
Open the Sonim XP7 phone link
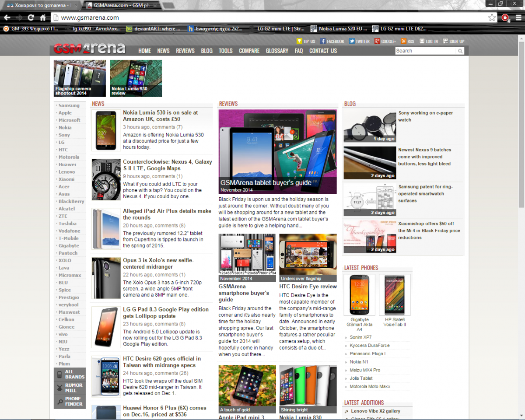coord(361,337)
